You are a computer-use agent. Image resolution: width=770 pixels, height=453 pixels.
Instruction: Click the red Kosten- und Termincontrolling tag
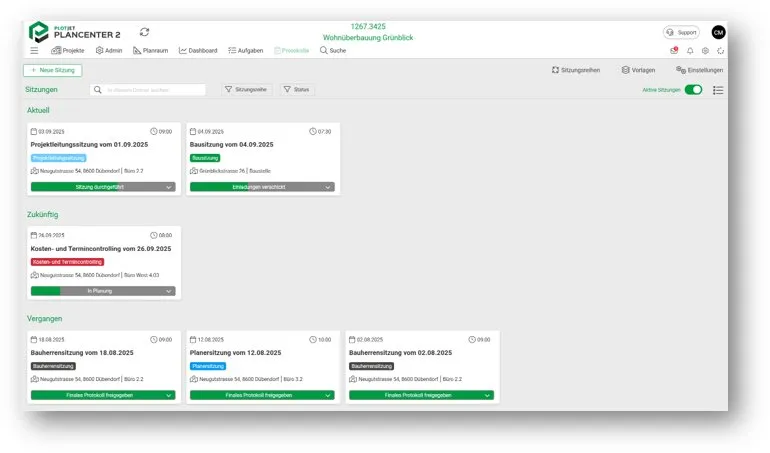(67, 262)
